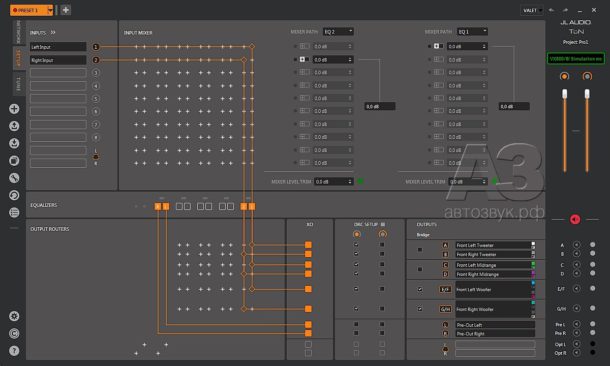
Task: Adjust Mixer Level Trim stepper under EQ 1
Action: [484, 182]
